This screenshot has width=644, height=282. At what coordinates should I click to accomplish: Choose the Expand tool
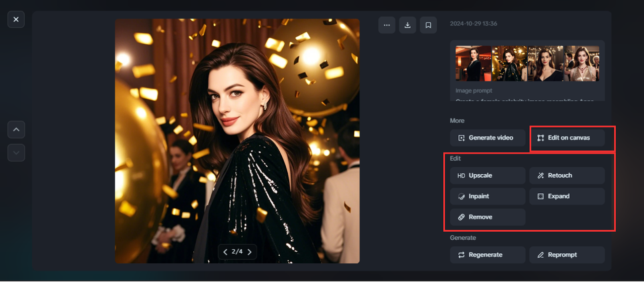(x=567, y=196)
